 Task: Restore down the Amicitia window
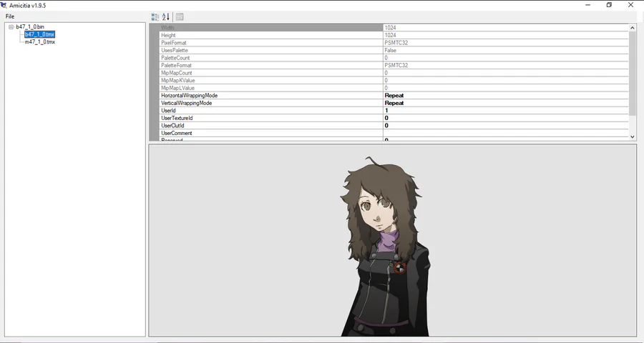pos(609,5)
